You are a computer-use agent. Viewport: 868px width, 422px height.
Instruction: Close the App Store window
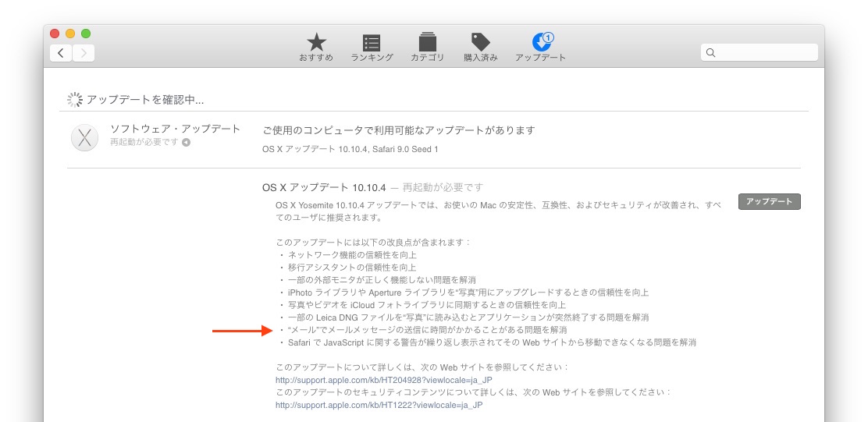pyautogui.click(x=55, y=34)
